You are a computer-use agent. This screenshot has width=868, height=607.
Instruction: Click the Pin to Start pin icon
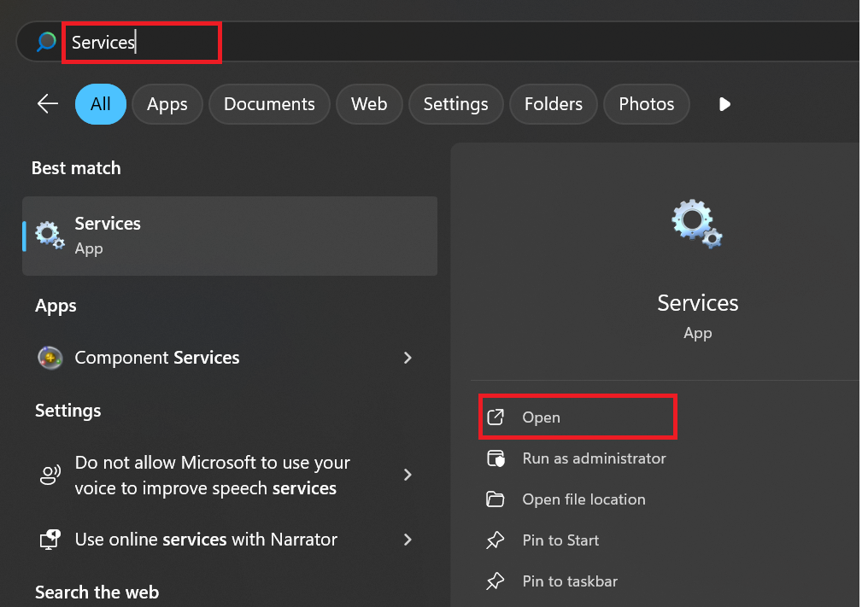[x=496, y=540]
